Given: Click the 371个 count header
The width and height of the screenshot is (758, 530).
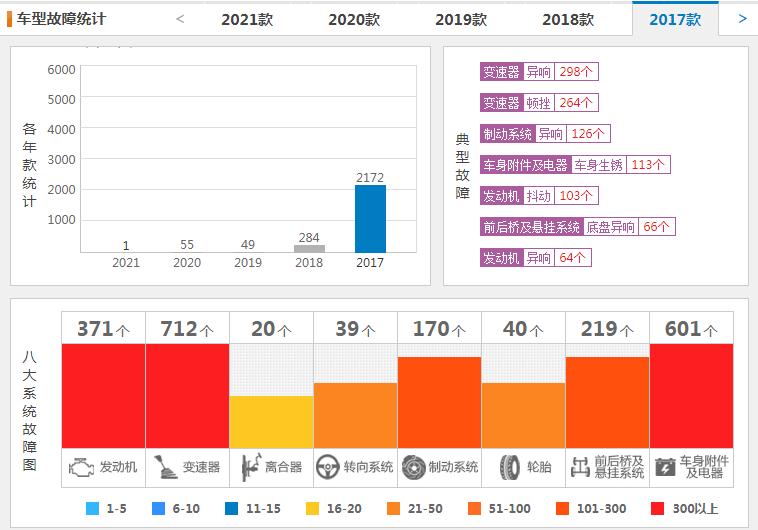Looking at the screenshot, I should point(103,329).
